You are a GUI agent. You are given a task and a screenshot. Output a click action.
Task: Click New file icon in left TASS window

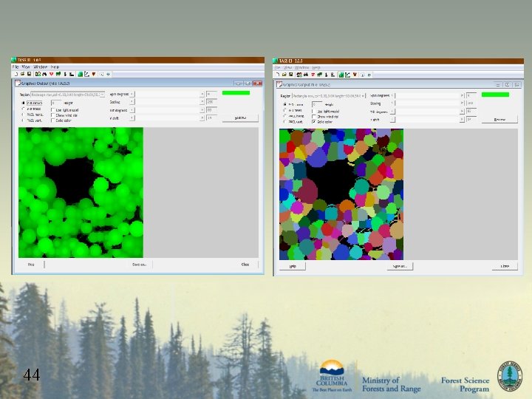16,74
